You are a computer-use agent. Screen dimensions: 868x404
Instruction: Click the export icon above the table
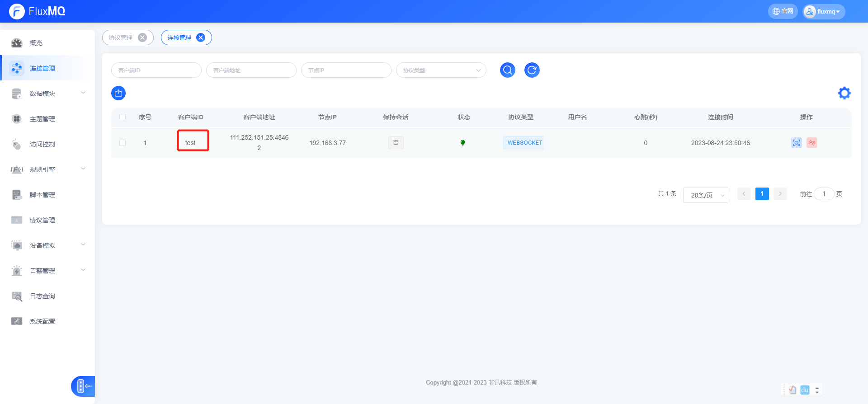click(118, 93)
